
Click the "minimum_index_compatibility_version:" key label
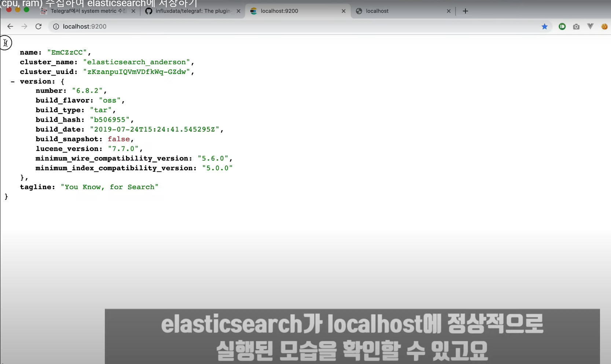tap(116, 168)
